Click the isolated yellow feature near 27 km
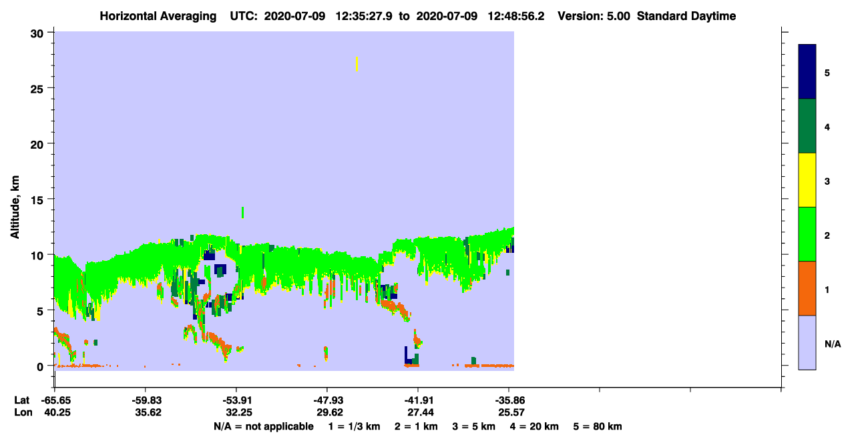Viewport: 868px width, 445px height. click(357, 64)
